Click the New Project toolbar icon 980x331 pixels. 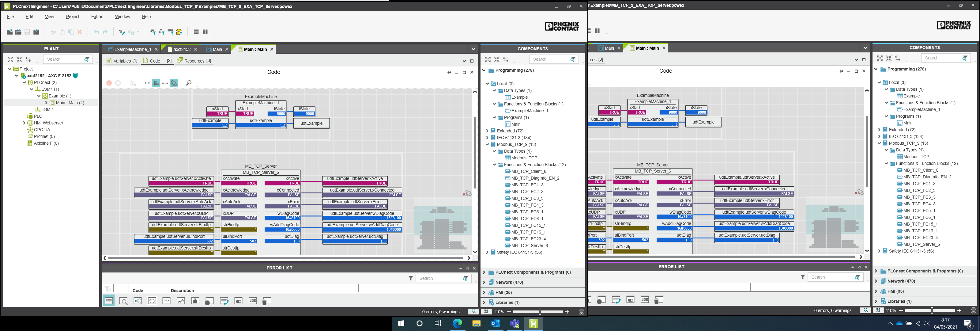(x=9, y=32)
